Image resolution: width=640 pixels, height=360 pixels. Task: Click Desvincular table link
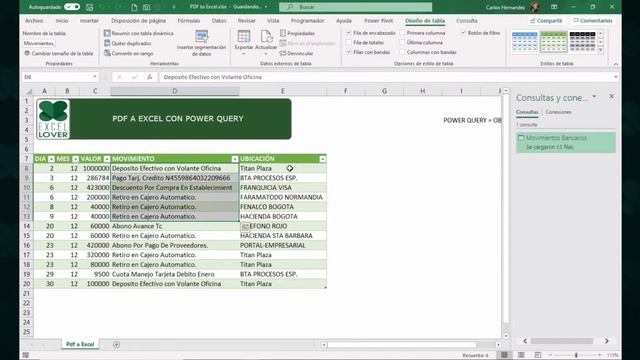296,53
